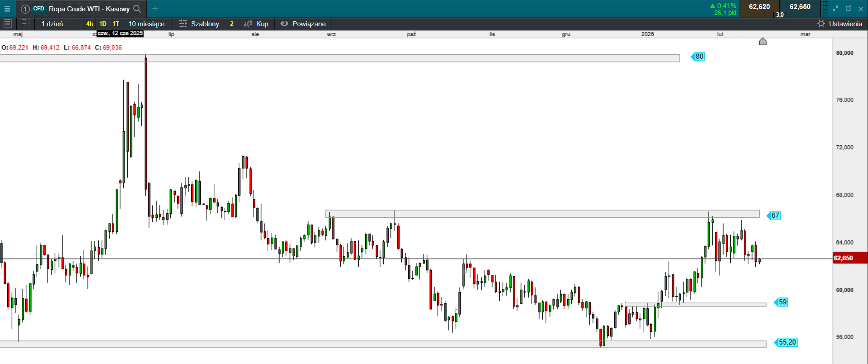This screenshot has height=364, width=868.
Task: Open the Szablony templates menu
Action: click(199, 24)
